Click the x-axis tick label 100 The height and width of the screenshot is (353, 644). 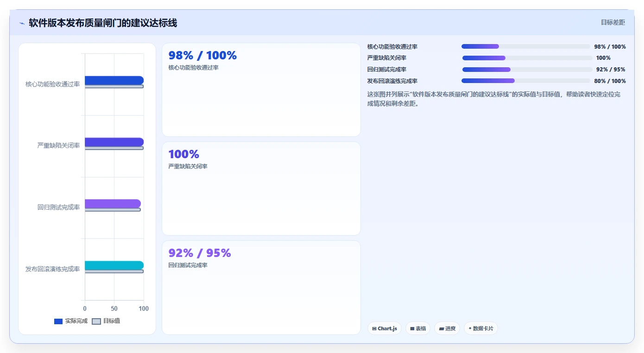(144, 308)
